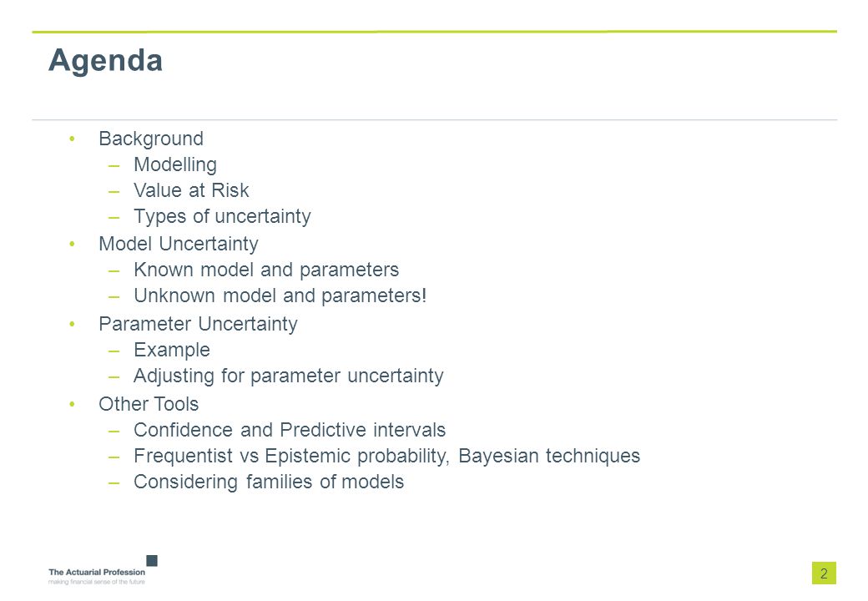Select the Model Uncertainty heading
The image size is (868, 601).
179,244
